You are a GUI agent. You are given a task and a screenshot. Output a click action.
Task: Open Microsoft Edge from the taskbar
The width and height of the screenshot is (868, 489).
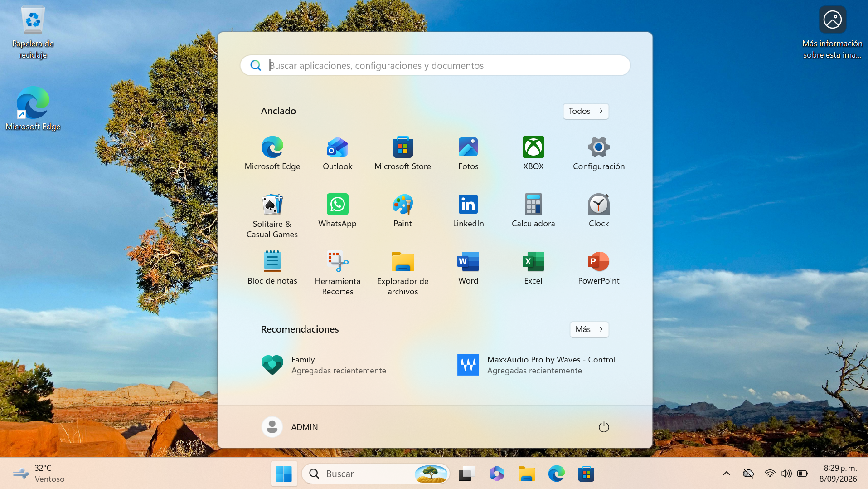(x=556, y=474)
